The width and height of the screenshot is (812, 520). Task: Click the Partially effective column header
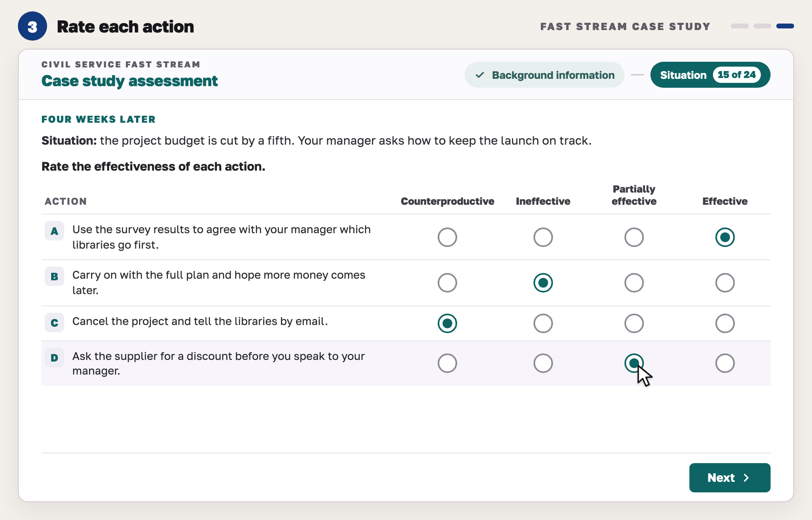tap(634, 195)
